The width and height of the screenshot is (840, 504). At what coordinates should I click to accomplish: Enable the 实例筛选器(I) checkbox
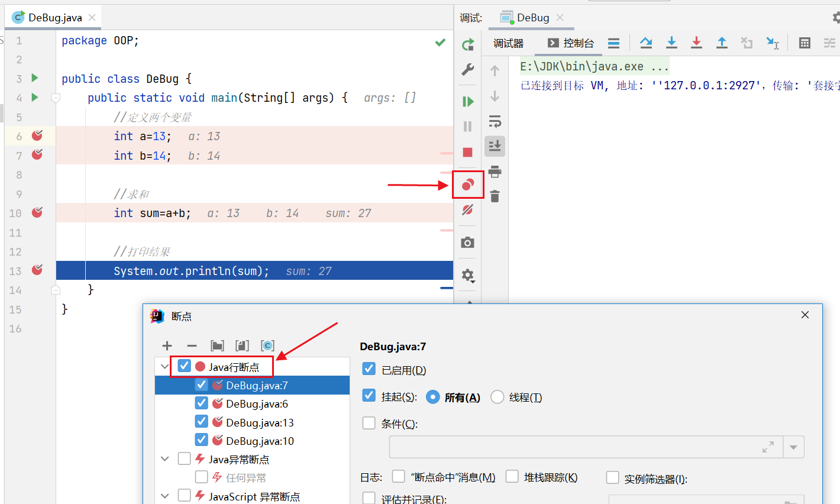[613, 477]
